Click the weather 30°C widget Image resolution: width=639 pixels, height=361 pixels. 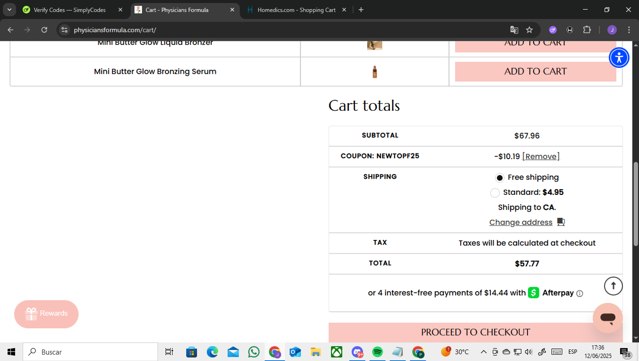click(454, 352)
